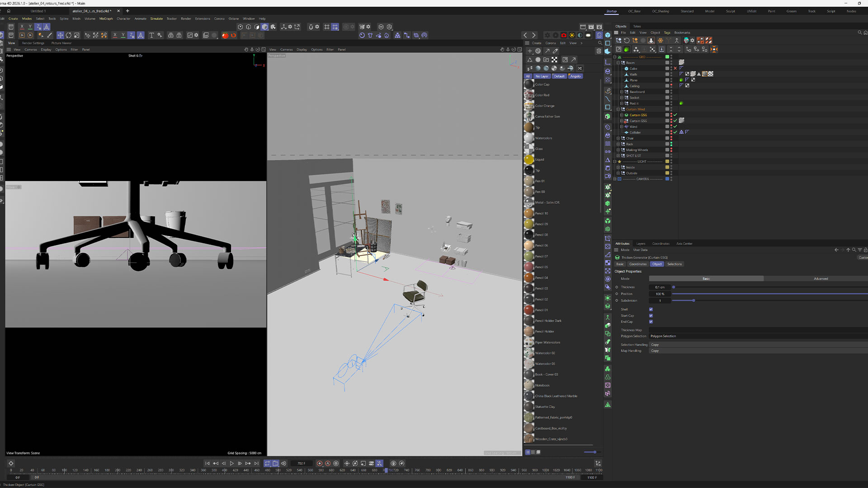Click the red tomato render icon
Screen dimensions: 868x488
(x=225, y=35)
